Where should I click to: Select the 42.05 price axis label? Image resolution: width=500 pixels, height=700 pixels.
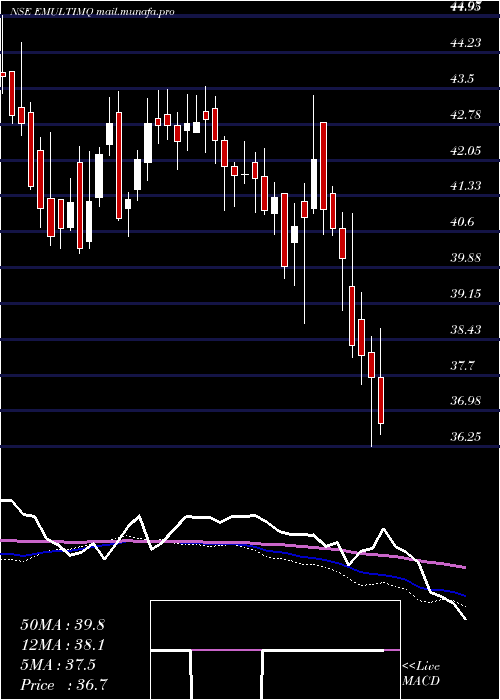(466, 151)
